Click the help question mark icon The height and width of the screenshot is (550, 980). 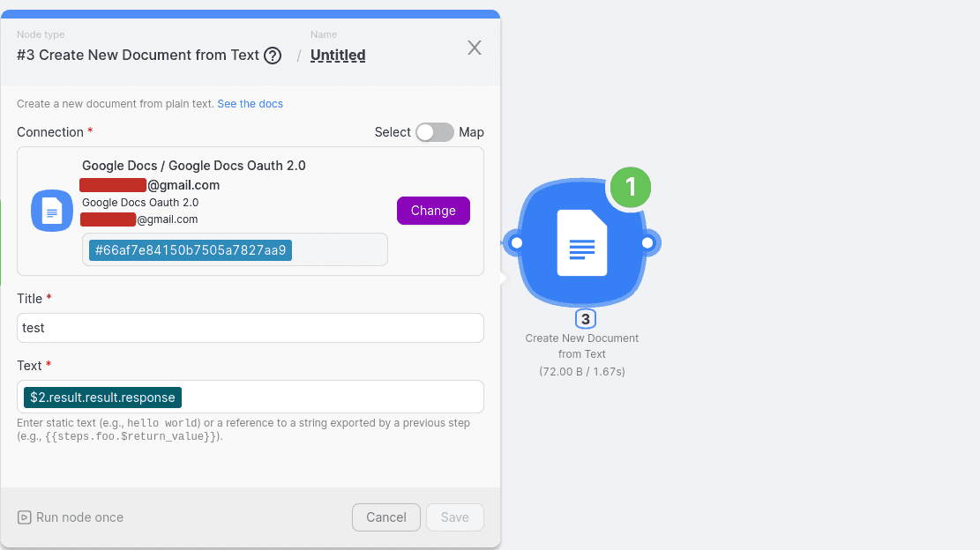point(273,56)
